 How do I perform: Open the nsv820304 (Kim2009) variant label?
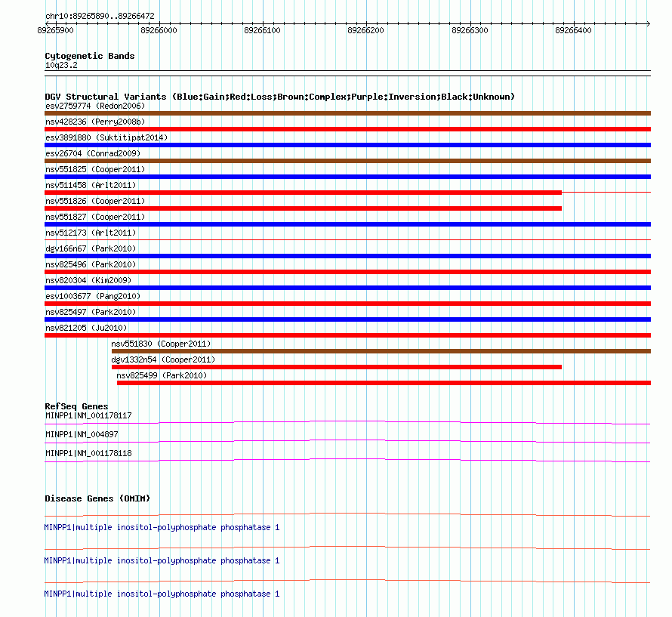point(88,280)
